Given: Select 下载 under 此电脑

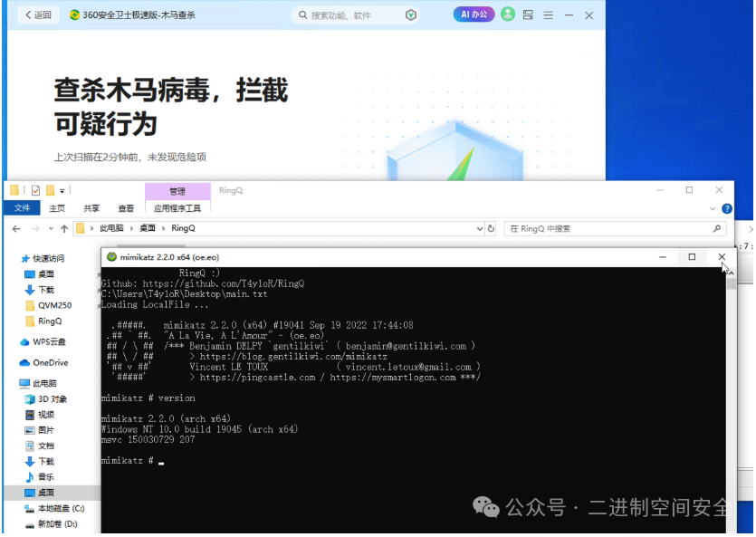Looking at the screenshot, I should (40, 461).
